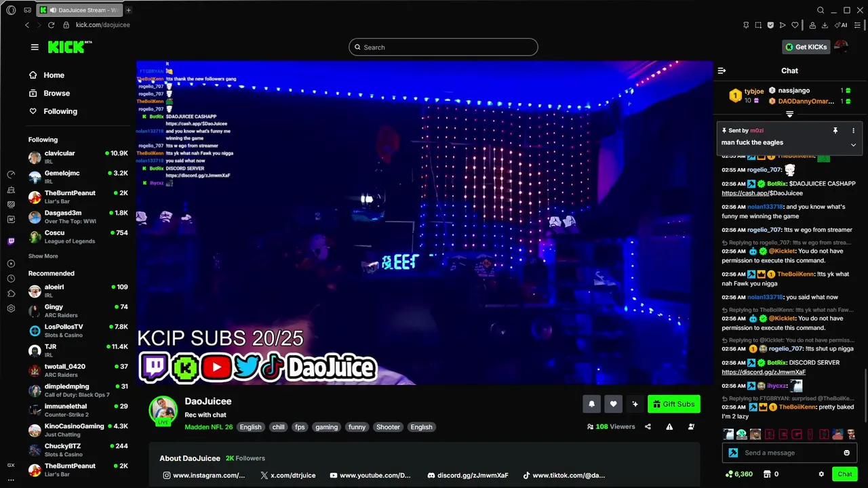Click the moderator badge in message box

[x=733, y=453]
